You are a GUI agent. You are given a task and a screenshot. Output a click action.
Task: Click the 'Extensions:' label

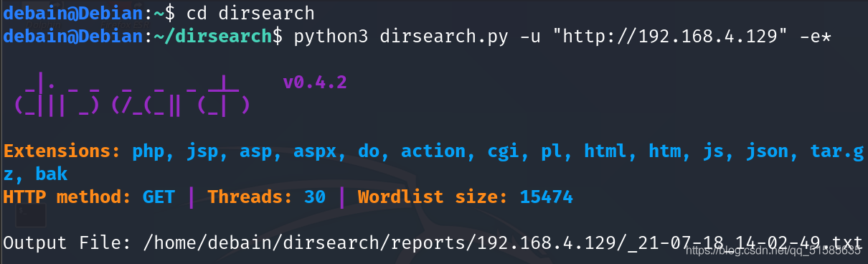pos(62,151)
